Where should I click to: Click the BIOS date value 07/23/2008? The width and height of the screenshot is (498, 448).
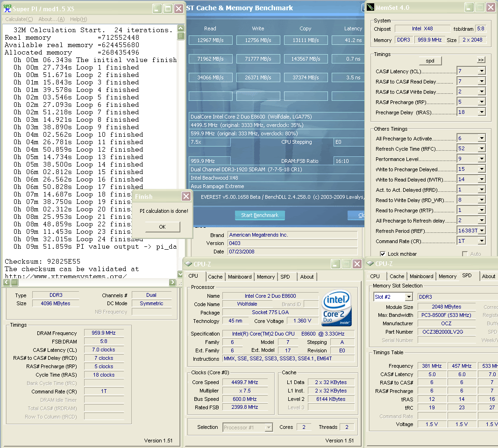coord(292,252)
